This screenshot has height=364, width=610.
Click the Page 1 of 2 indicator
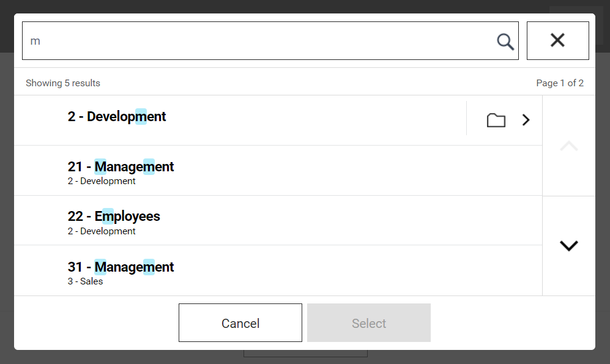pyautogui.click(x=560, y=83)
